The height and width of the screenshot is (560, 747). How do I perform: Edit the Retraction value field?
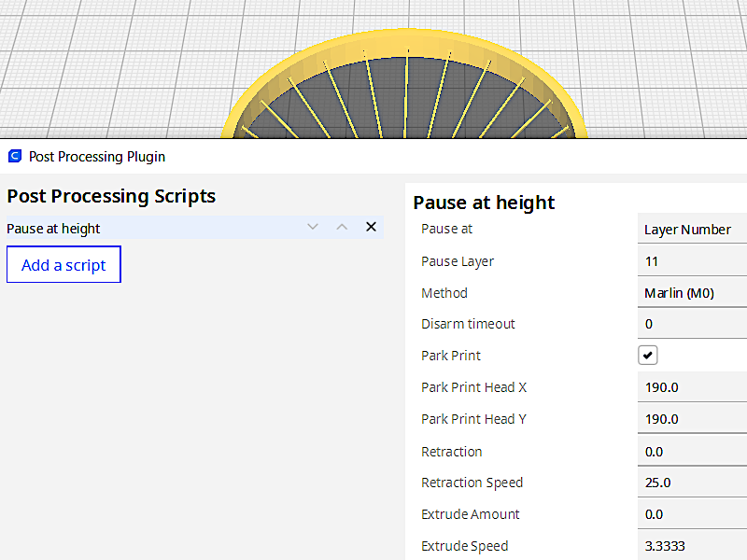tap(692, 451)
